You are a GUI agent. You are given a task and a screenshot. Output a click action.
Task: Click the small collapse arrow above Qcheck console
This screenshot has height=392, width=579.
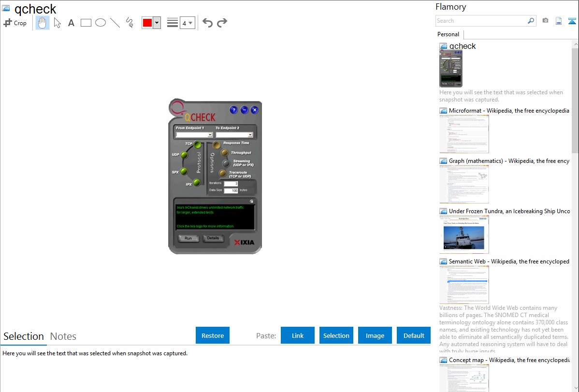click(x=251, y=202)
